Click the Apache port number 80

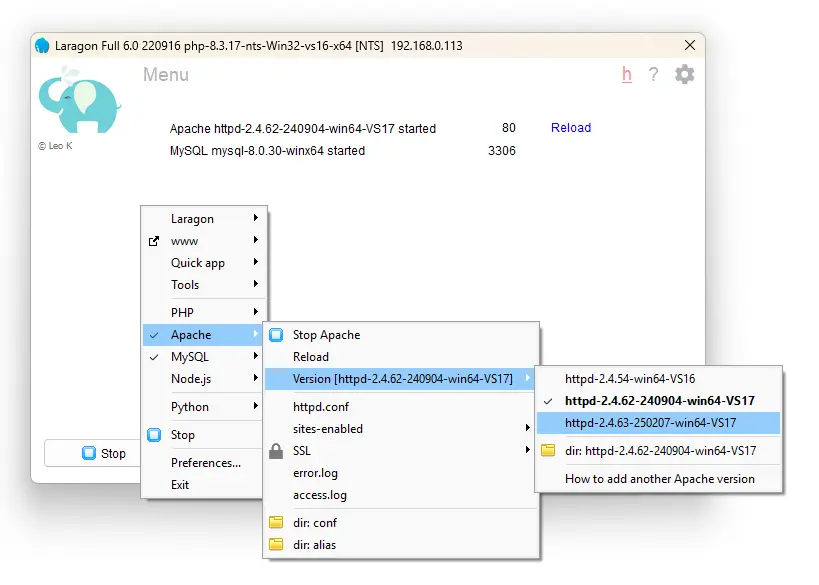509,128
